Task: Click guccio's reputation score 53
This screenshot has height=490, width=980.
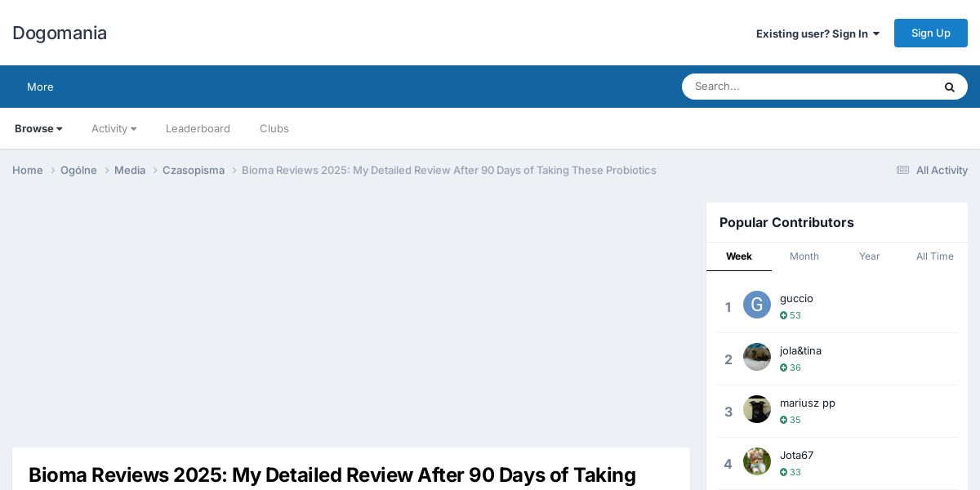Action: [x=791, y=315]
